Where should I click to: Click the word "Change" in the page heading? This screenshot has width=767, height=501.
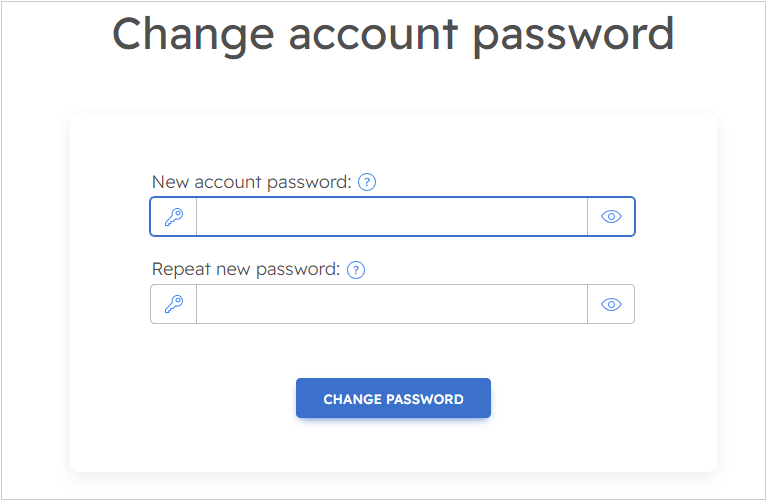[193, 34]
